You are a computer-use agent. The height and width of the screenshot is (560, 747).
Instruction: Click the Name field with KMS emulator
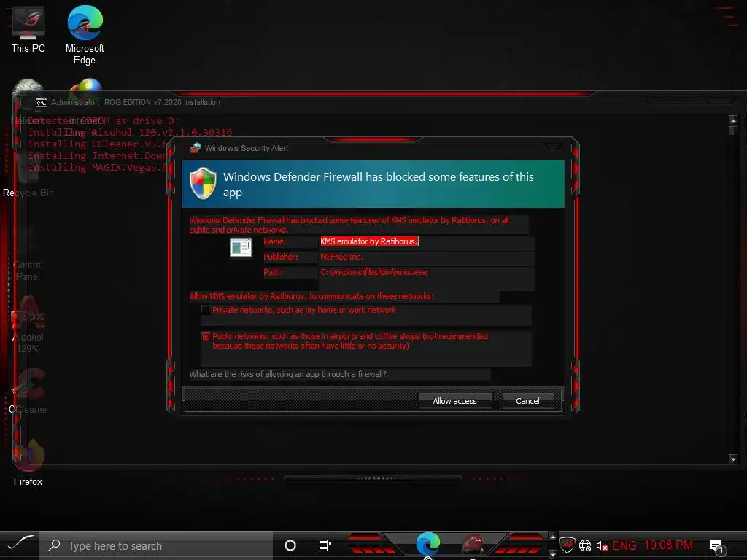427,242
